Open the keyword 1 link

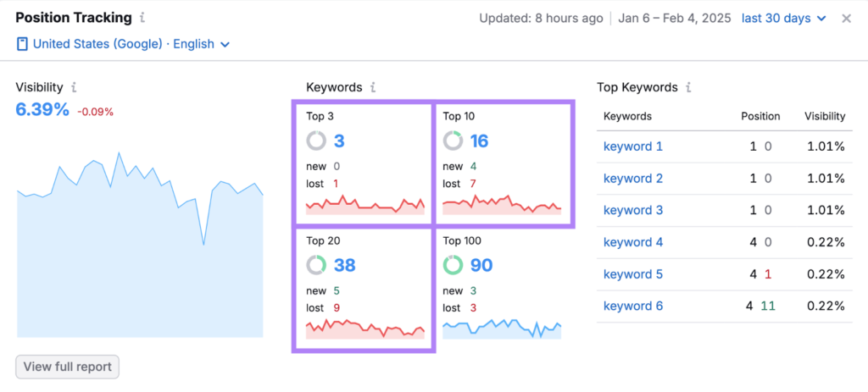(x=632, y=146)
